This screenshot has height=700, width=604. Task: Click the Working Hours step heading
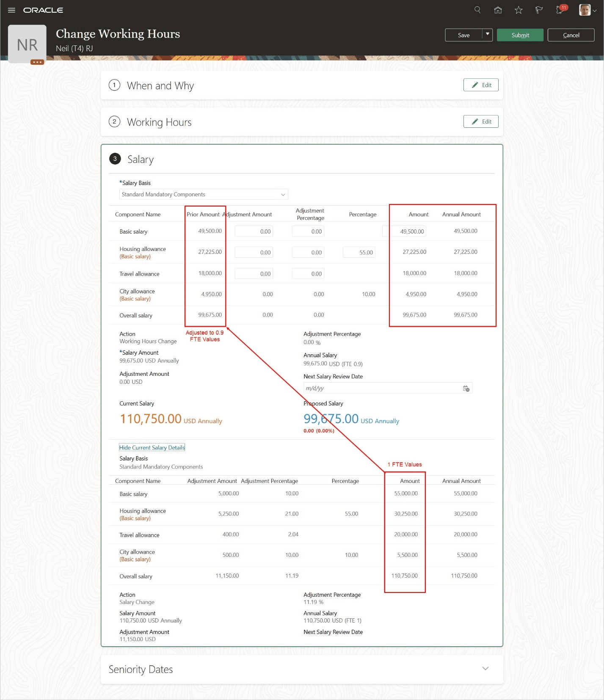[159, 122]
